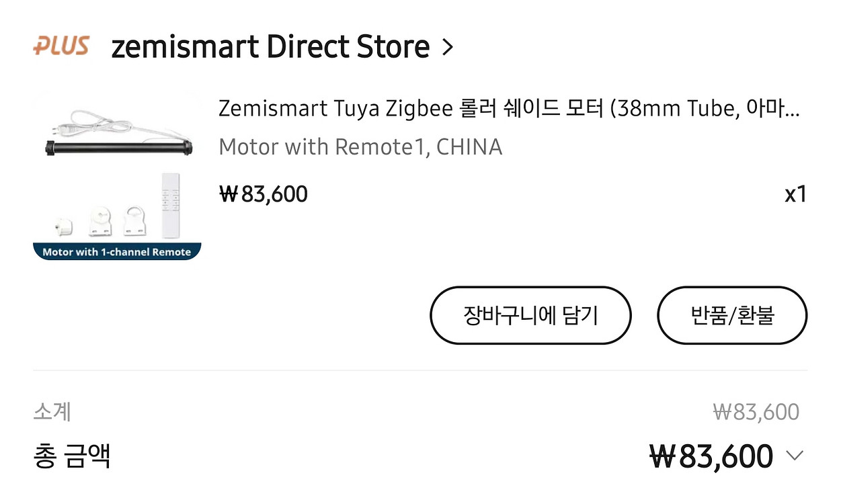841x504 pixels.
Task: Click the 총 금액 total label
Action: tap(72, 456)
